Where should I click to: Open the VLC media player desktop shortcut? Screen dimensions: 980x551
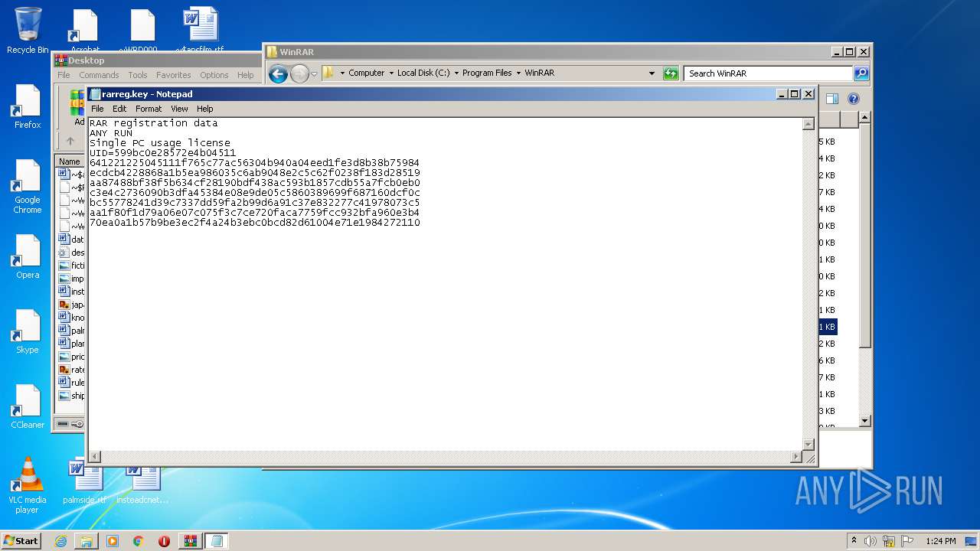(28, 485)
